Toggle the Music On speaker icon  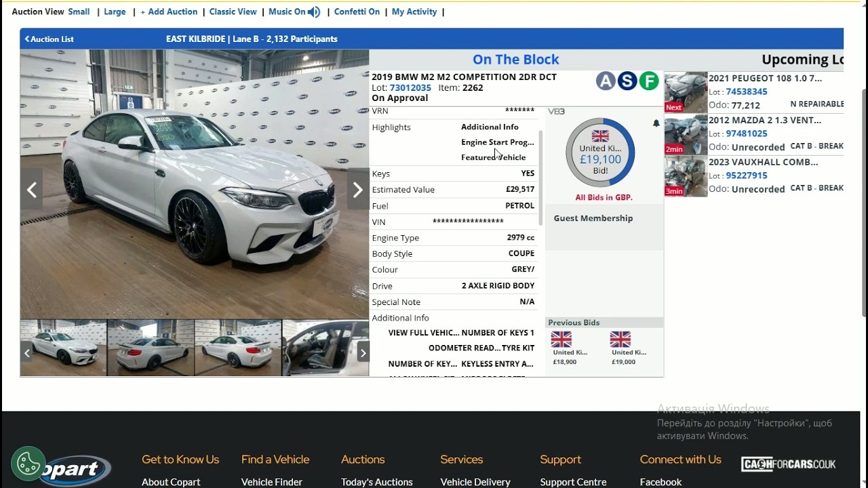(x=314, y=12)
